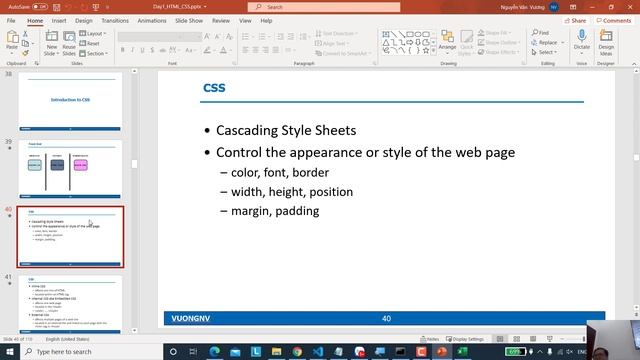Select slide 39 thumbnail
The width and height of the screenshot is (640, 360).
pos(70,169)
